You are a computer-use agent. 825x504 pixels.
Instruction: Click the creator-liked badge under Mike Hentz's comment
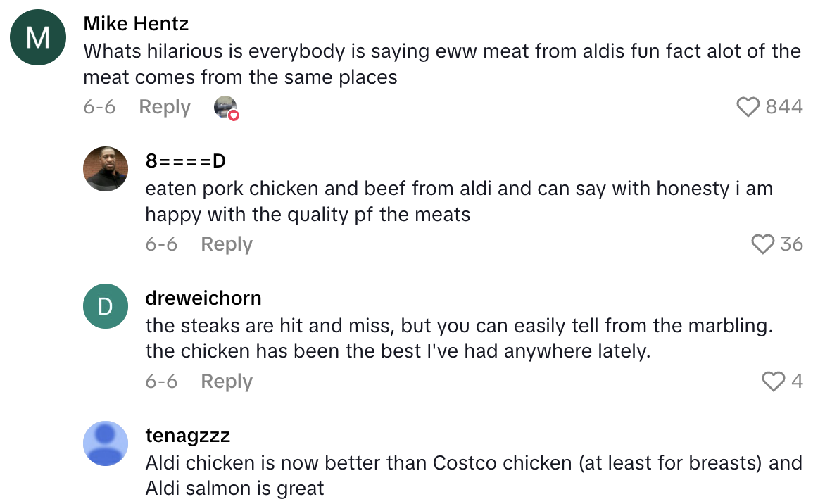pos(226,108)
